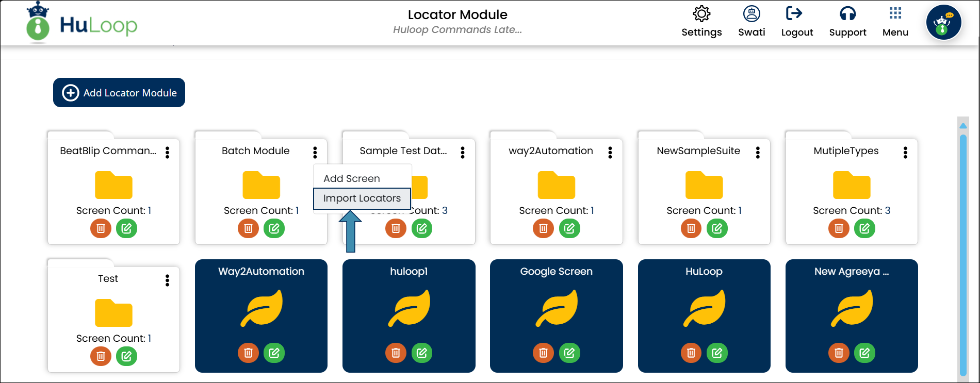This screenshot has height=383, width=980.
Task: Open the New Agreeya ... screen leaf
Action: click(x=852, y=308)
